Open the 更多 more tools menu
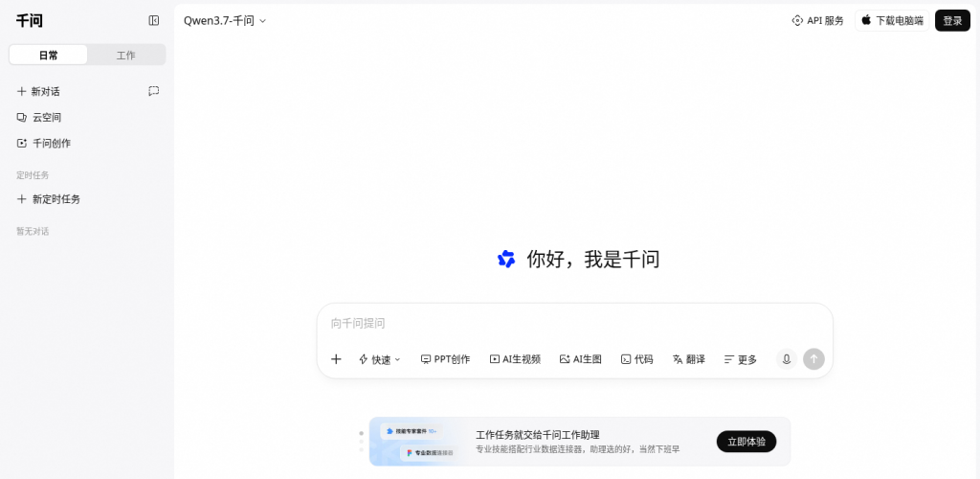 pos(741,359)
